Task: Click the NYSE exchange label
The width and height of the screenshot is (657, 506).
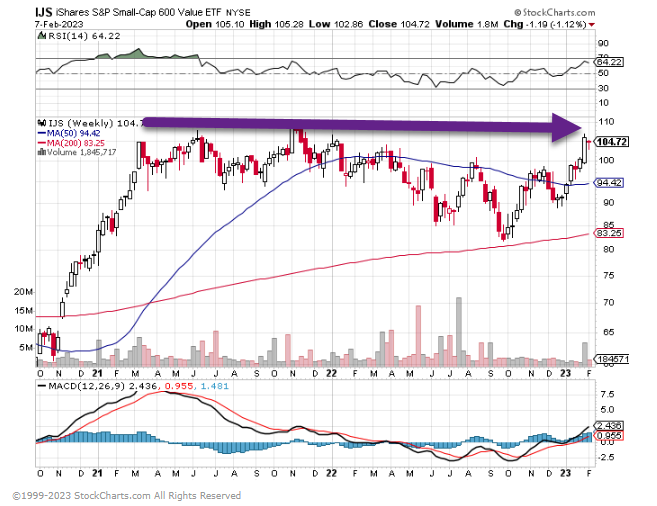Action: coord(238,13)
